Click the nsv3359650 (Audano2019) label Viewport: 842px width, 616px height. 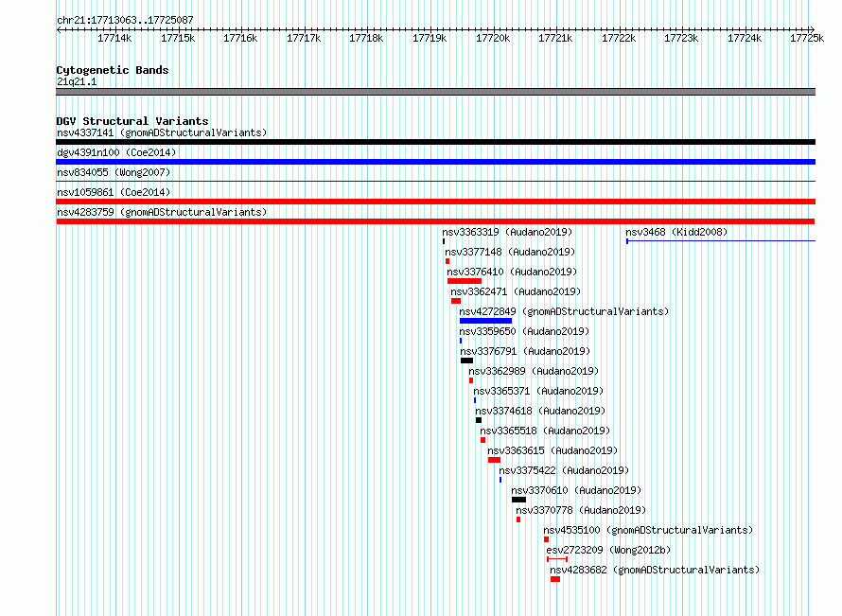(x=524, y=331)
